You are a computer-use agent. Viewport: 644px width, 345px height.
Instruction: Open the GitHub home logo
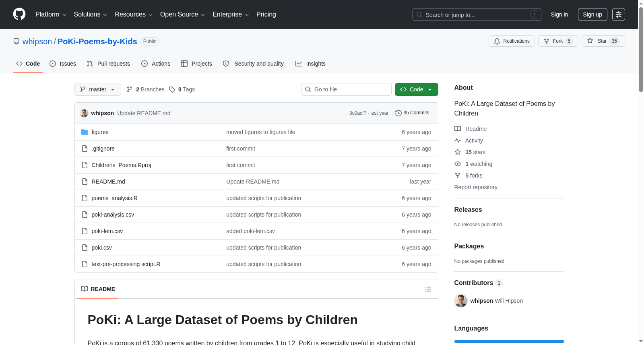pyautogui.click(x=19, y=14)
